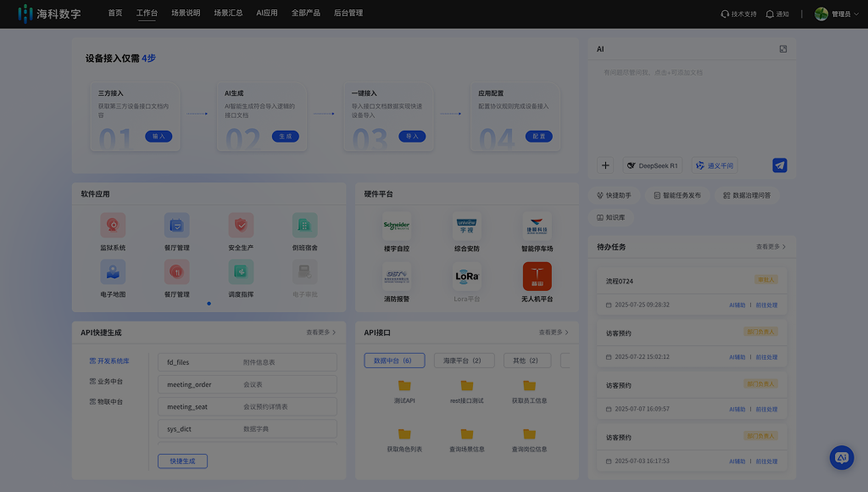Launch the 电子地图 application icon
Viewport: 868px width, 492px height.
(113, 272)
